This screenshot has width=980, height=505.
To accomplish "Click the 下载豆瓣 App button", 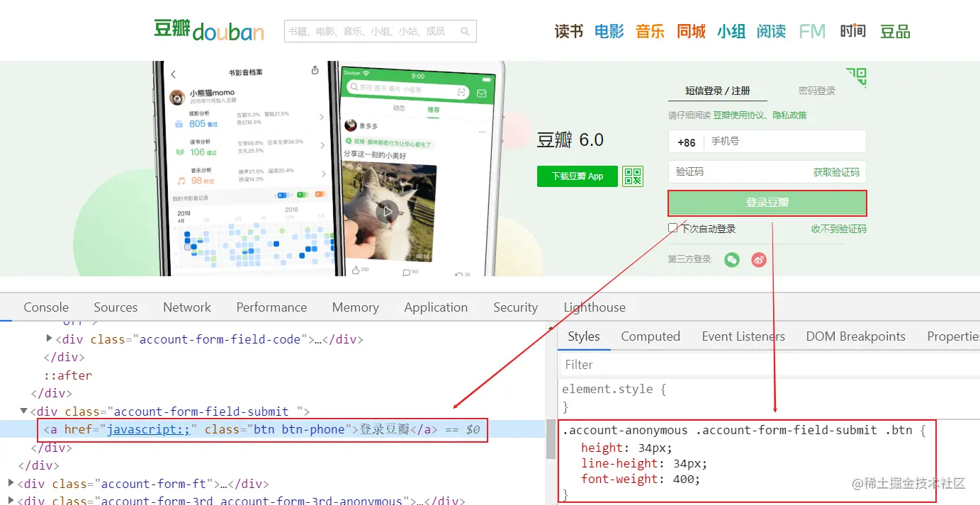I will (577, 176).
